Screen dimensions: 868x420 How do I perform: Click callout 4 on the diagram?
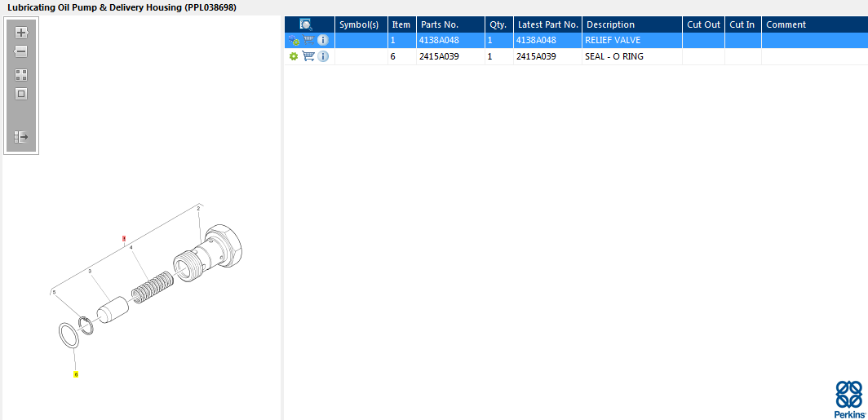pyautogui.click(x=131, y=248)
